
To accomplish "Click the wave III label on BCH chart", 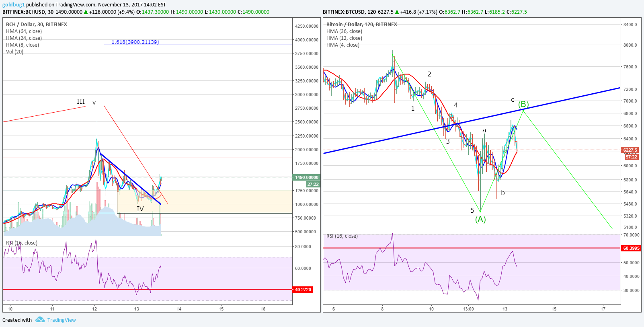I will (81, 101).
